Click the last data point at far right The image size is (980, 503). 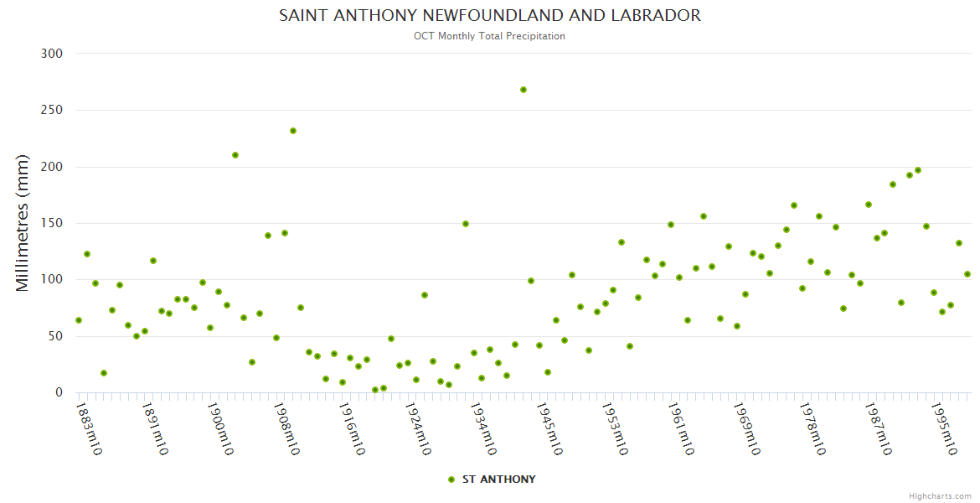pyautogui.click(x=967, y=274)
